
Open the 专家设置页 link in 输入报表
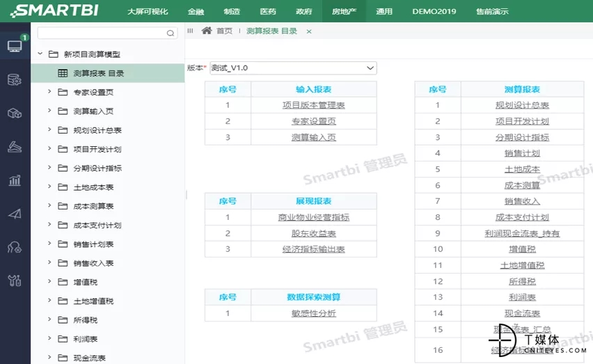pos(313,121)
